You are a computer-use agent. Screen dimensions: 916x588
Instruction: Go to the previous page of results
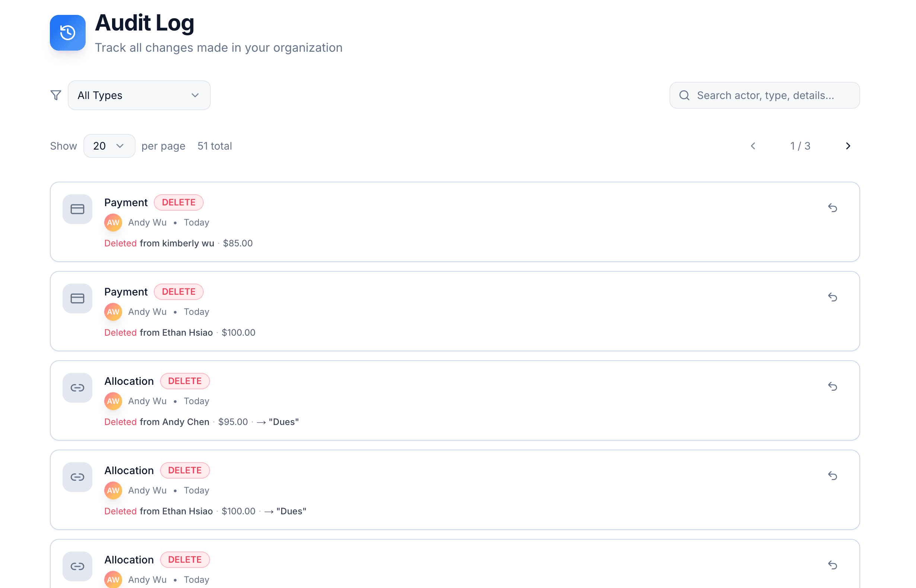(x=753, y=146)
